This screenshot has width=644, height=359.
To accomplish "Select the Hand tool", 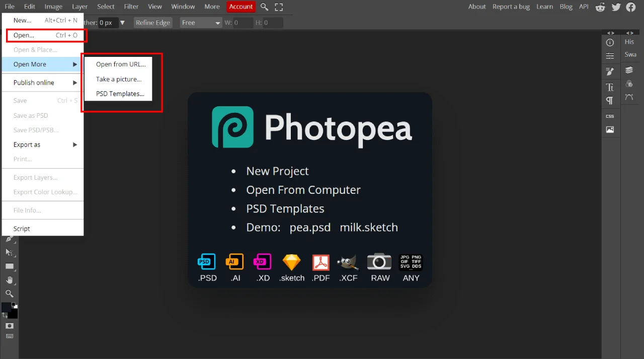I will click(9, 280).
